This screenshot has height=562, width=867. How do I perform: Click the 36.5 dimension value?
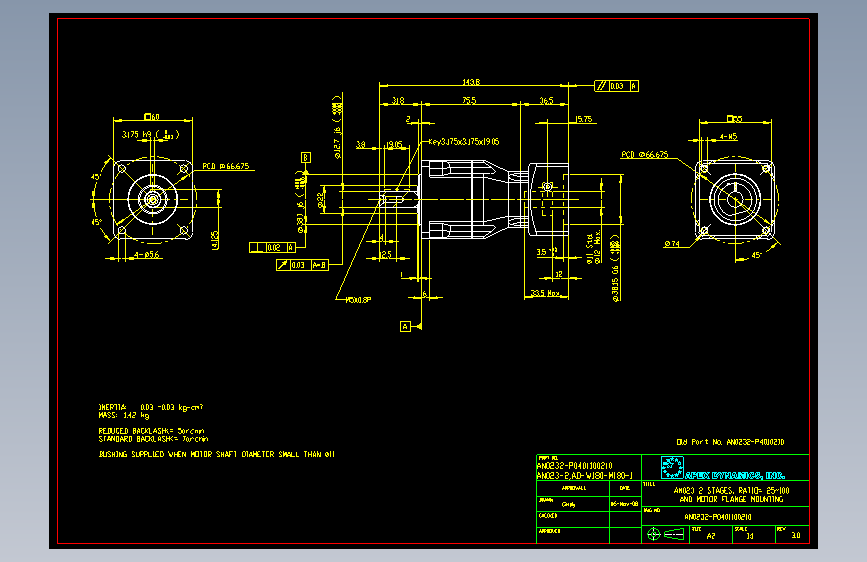pyautogui.click(x=546, y=101)
